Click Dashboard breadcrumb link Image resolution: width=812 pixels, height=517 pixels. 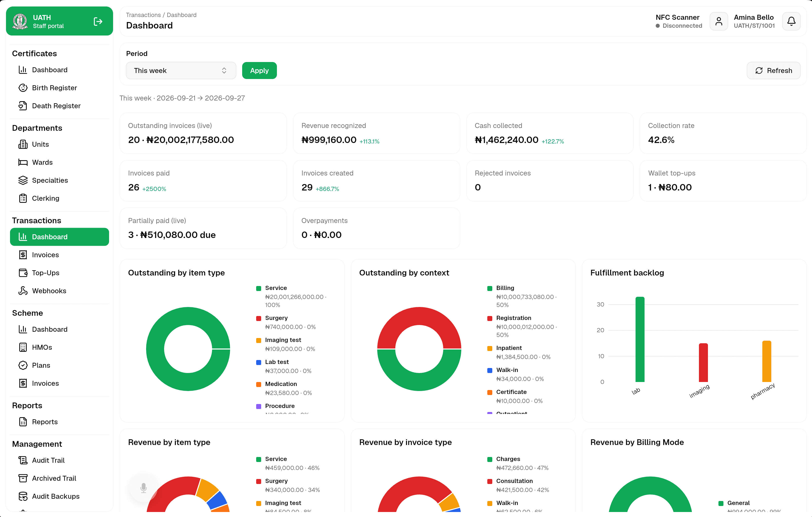181,15
